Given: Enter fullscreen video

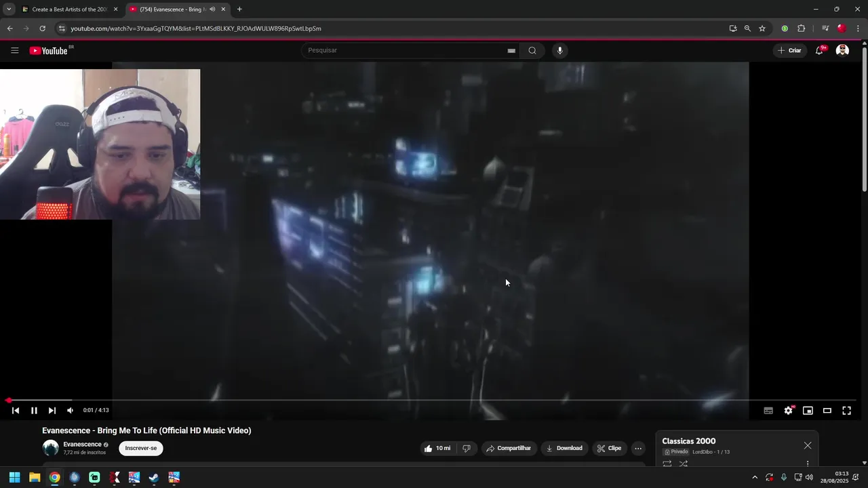Looking at the screenshot, I should click(846, 410).
